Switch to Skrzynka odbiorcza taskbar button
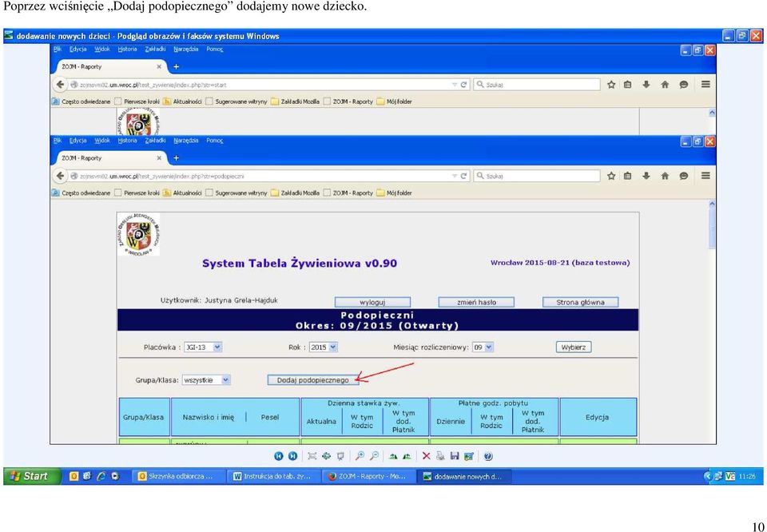Viewport: 767px width, 532px height. [179, 476]
